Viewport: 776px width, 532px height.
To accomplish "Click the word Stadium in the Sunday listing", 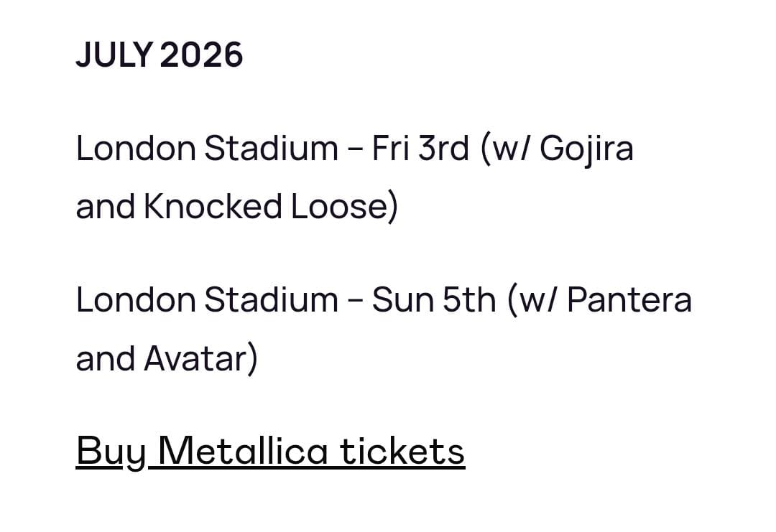I will pyautogui.click(x=271, y=299).
